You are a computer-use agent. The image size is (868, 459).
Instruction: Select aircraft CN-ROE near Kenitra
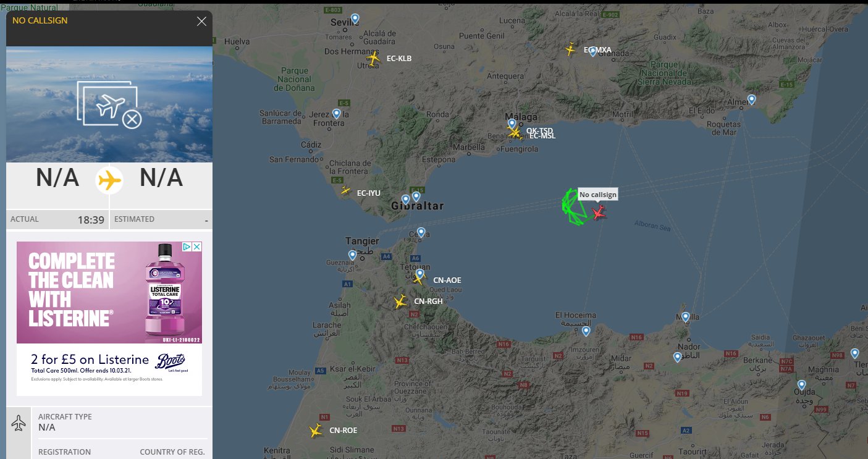316,431
